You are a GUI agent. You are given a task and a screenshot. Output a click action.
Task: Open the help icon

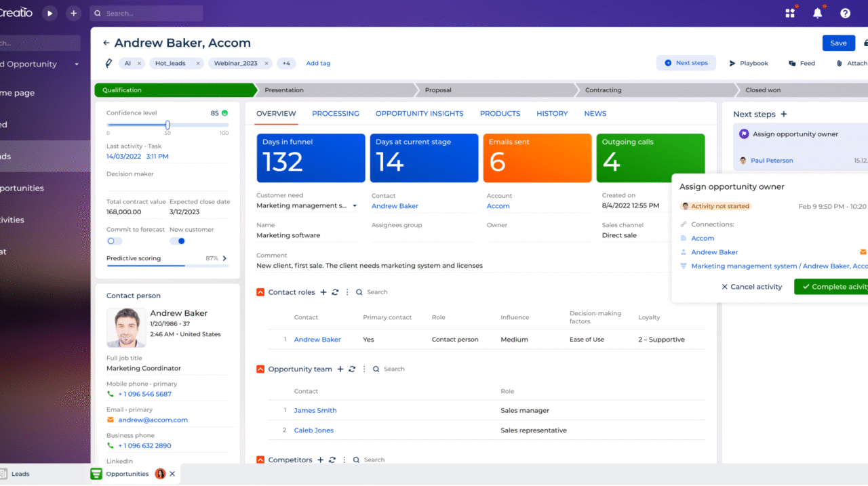[845, 12]
